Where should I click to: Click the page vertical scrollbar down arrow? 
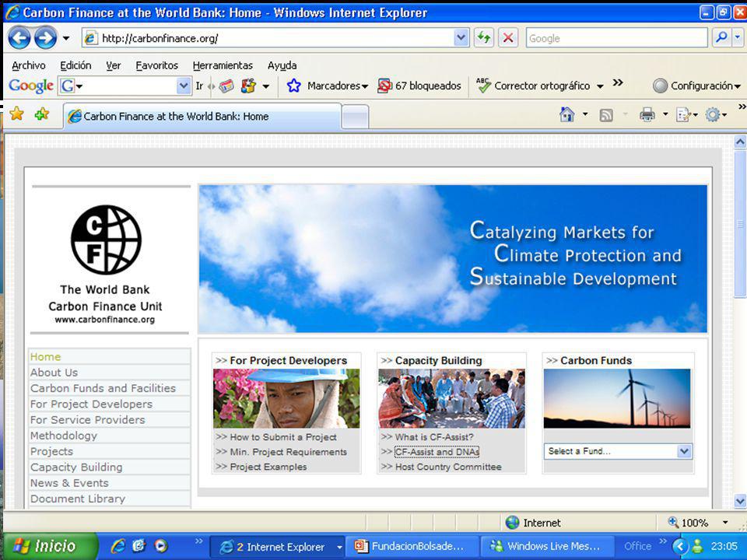click(x=740, y=500)
